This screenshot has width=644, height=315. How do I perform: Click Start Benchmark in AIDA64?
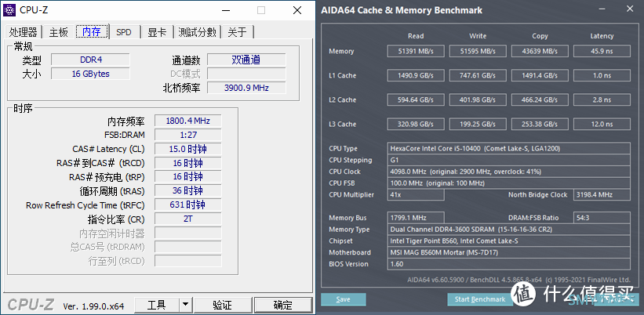[x=480, y=299]
